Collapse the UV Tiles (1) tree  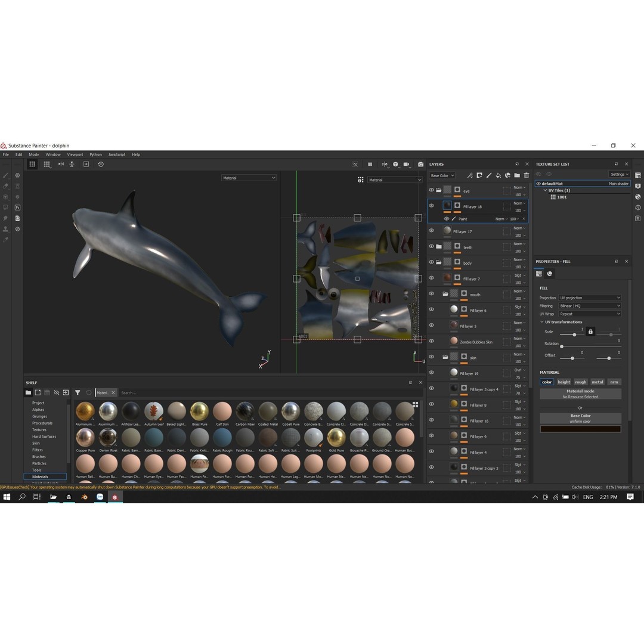(545, 191)
